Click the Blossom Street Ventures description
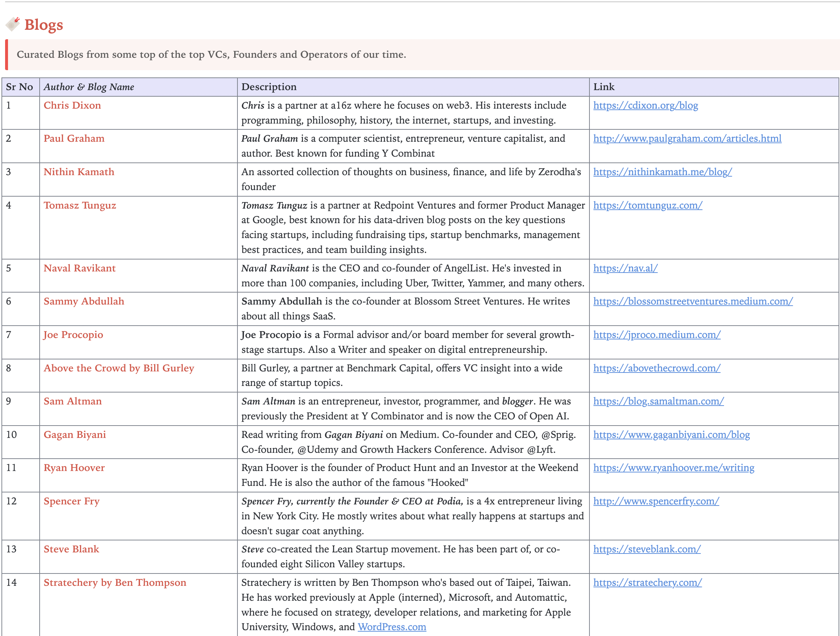The height and width of the screenshot is (636, 840). click(x=405, y=309)
